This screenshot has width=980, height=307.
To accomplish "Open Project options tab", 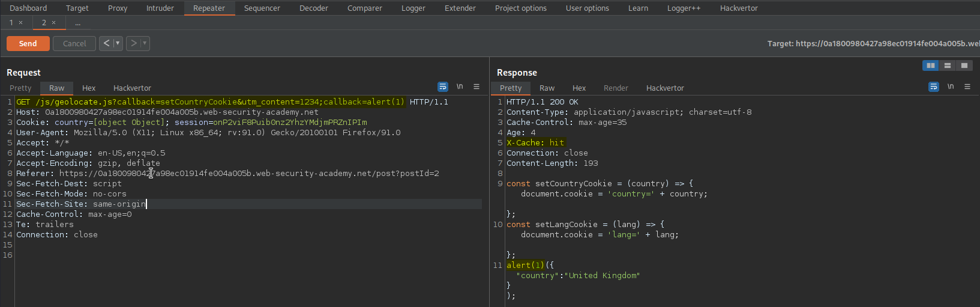I will pyautogui.click(x=521, y=8).
